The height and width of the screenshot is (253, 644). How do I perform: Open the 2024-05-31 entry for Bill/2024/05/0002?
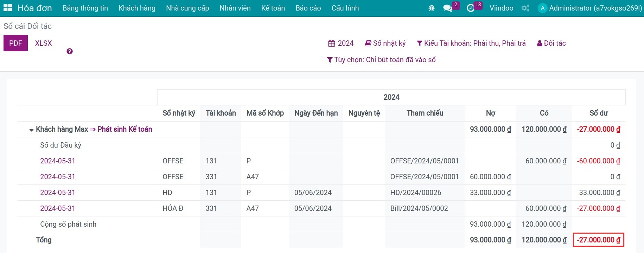pyautogui.click(x=58, y=208)
